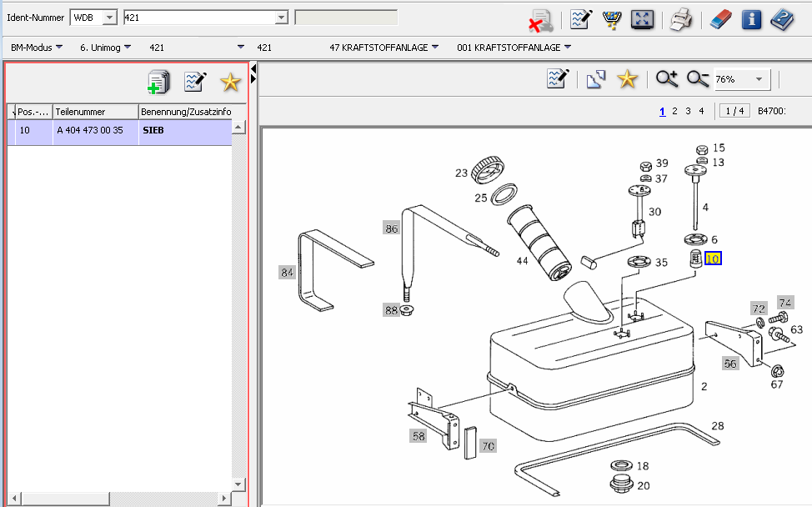Open the blue info icon

[x=751, y=19]
